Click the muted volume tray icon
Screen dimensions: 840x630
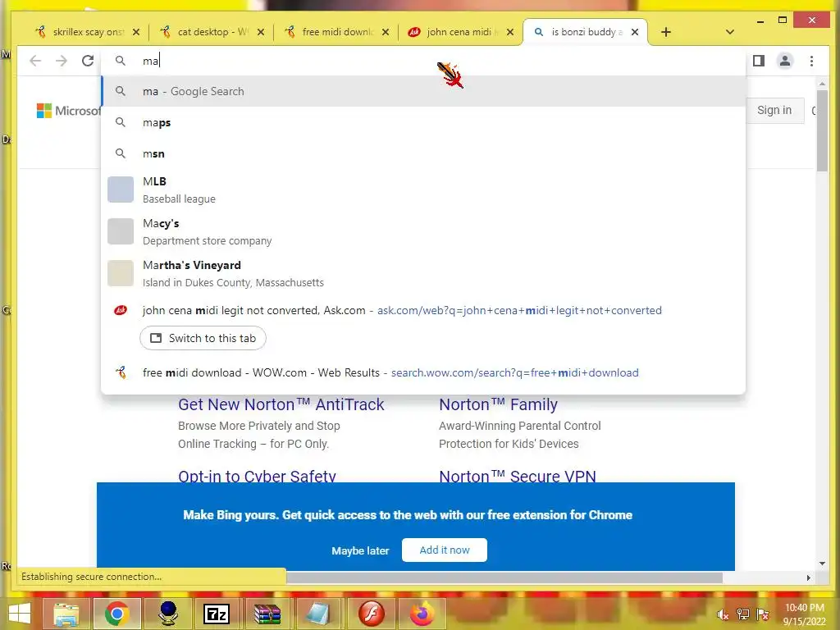point(723,614)
